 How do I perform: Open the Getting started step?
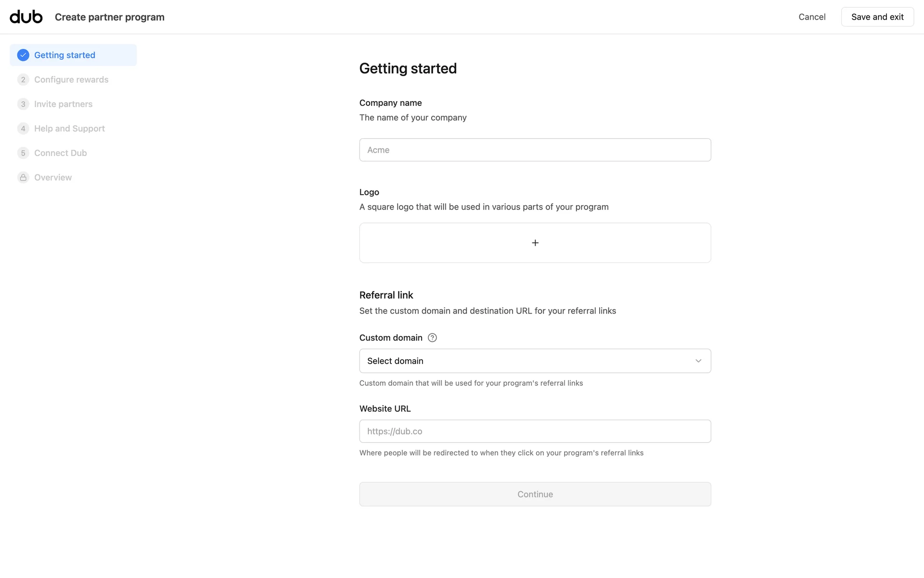[x=64, y=55]
